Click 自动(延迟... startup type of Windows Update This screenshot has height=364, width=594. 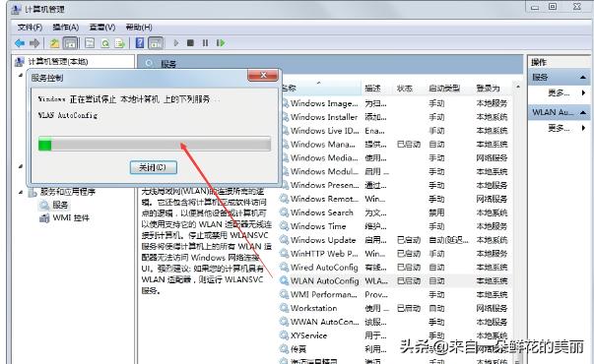448,240
